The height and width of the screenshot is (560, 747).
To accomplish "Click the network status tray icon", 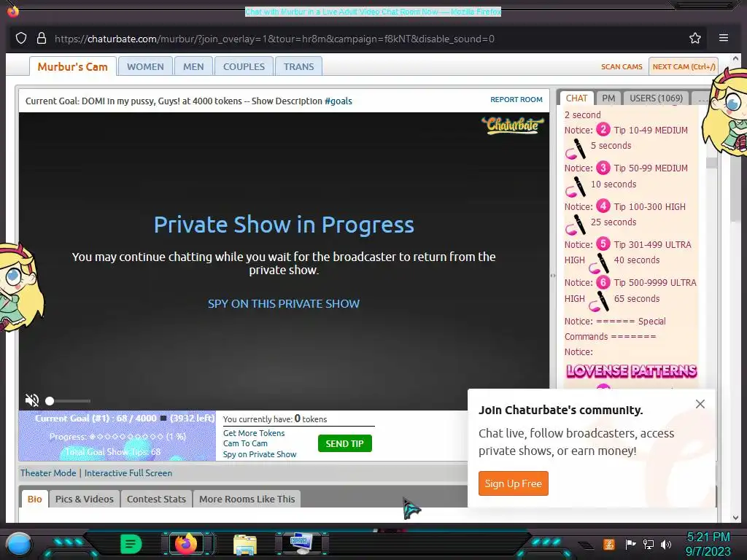I will pyautogui.click(x=649, y=544).
